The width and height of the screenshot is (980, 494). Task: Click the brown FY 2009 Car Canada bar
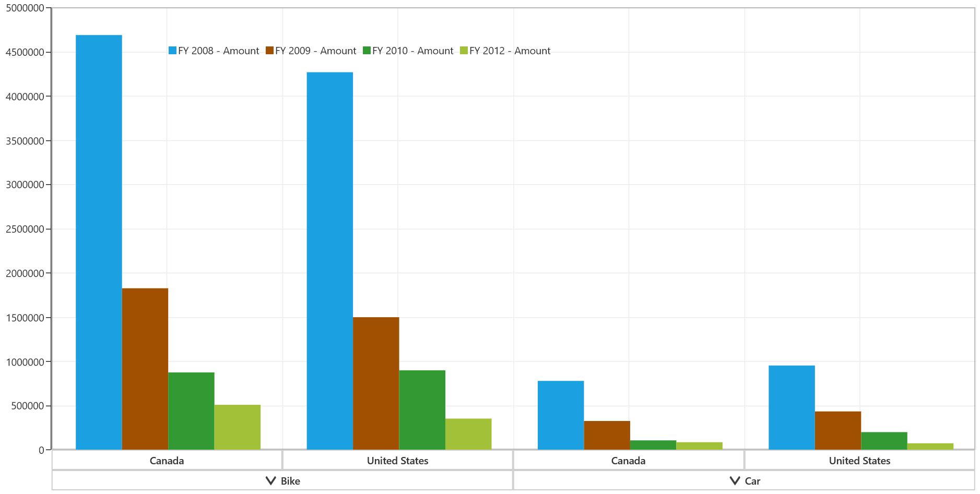coord(607,435)
